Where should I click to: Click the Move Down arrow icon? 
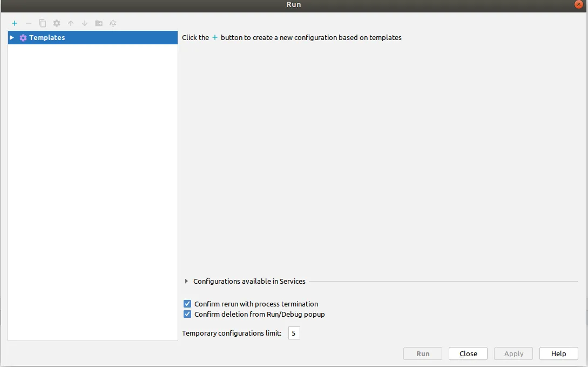coord(85,23)
